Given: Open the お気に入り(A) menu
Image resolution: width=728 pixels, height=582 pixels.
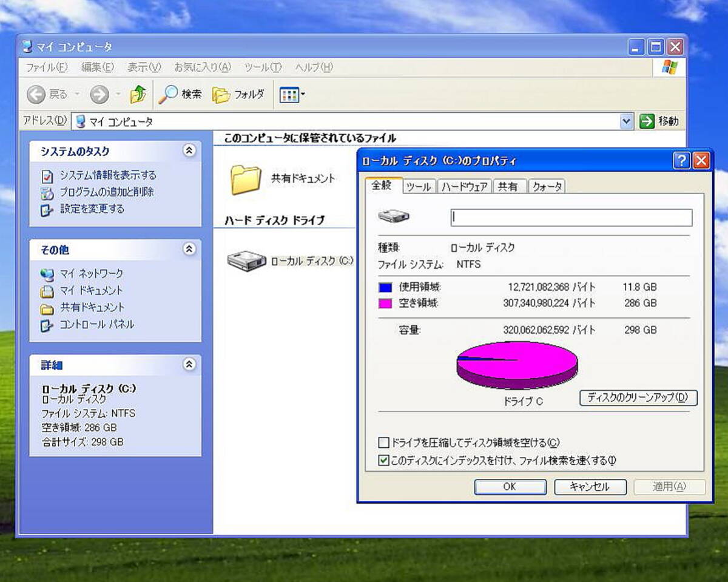Looking at the screenshot, I should click(x=203, y=67).
